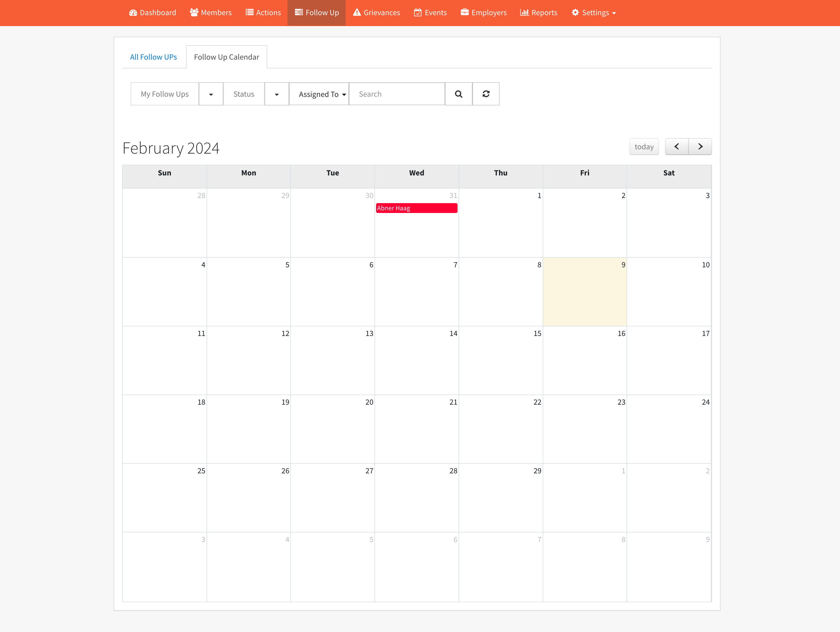840x632 pixels.
Task: Click the date number 22
Action: click(537, 402)
